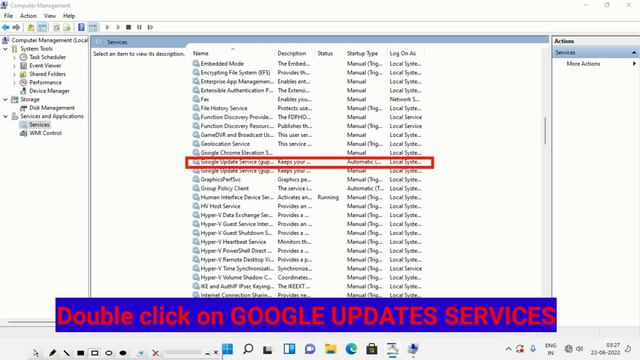Open Microsoft Edge from the taskbar

point(351,349)
